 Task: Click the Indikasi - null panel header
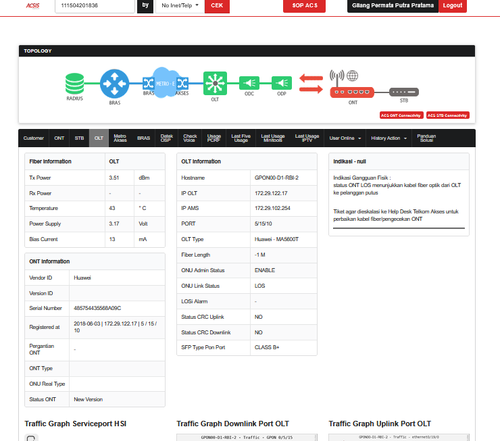399,161
